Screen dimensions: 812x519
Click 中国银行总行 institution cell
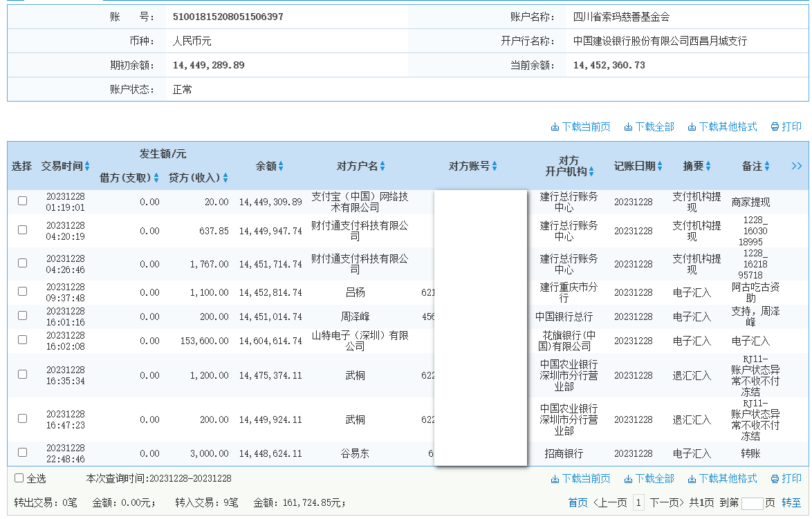click(x=564, y=317)
